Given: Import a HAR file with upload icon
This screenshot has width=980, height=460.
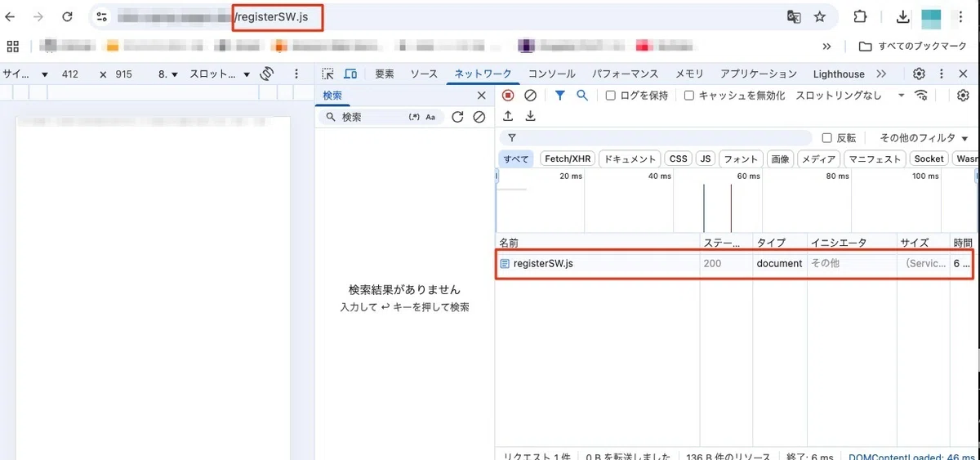Looking at the screenshot, I should (x=508, y=116).
